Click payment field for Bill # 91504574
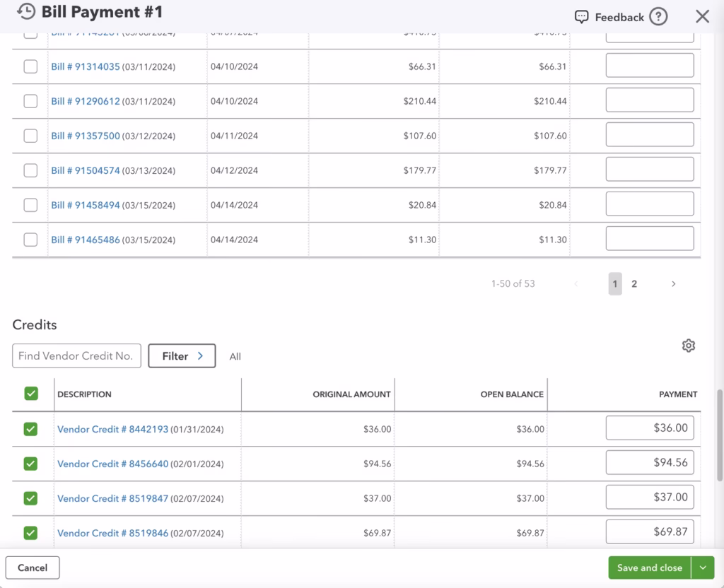This screenshot has width=724, height=588. click(x=650, y=169)
